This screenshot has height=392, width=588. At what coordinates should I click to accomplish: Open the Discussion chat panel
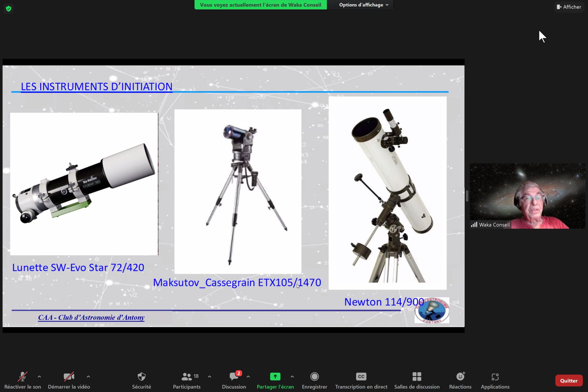point(234,380)
